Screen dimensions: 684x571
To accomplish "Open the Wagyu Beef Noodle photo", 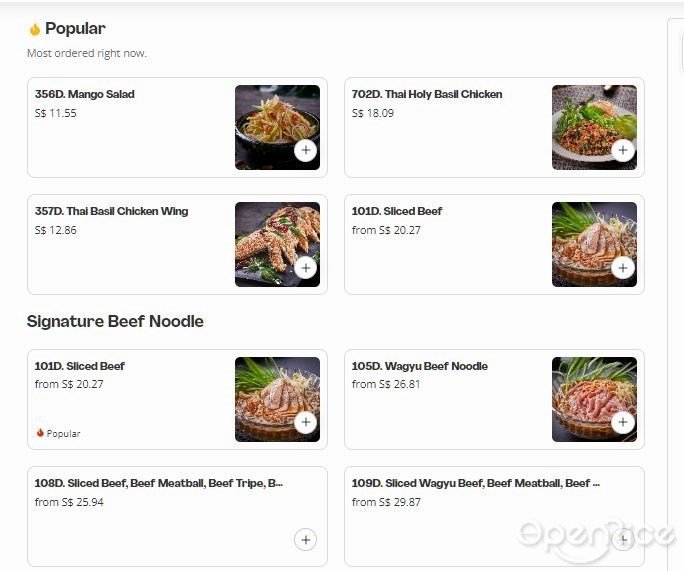I will (x=594, y=399).
